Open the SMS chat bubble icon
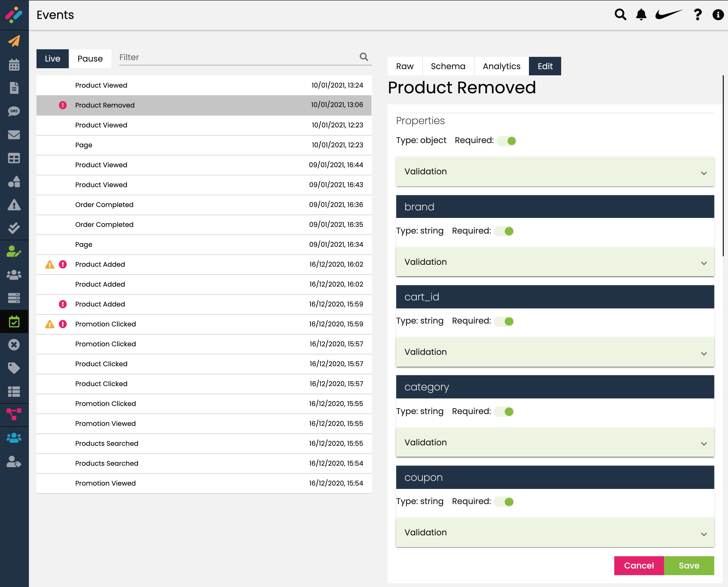Image resolution: width=728 pixels, height=587 pixels. (x=14, y=111)
